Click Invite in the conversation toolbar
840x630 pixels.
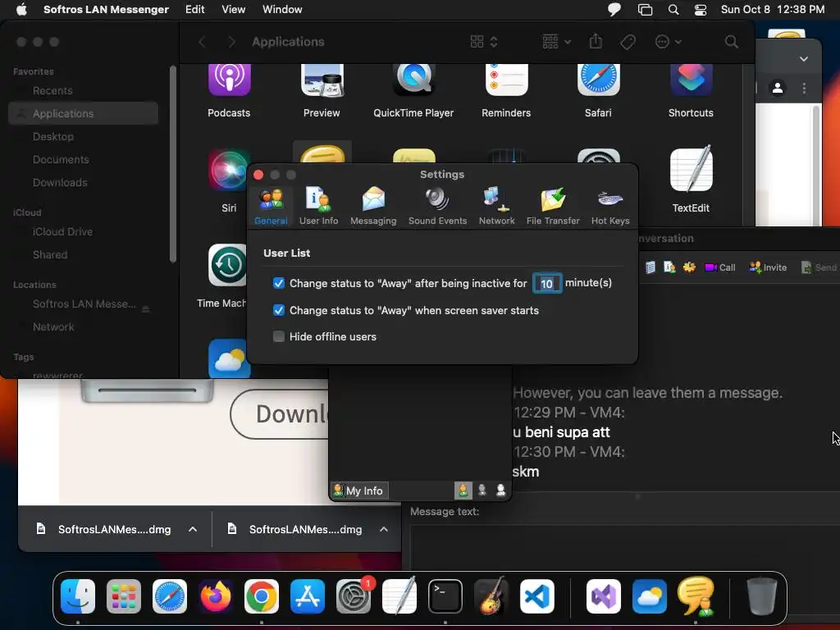tap(768, 267)
